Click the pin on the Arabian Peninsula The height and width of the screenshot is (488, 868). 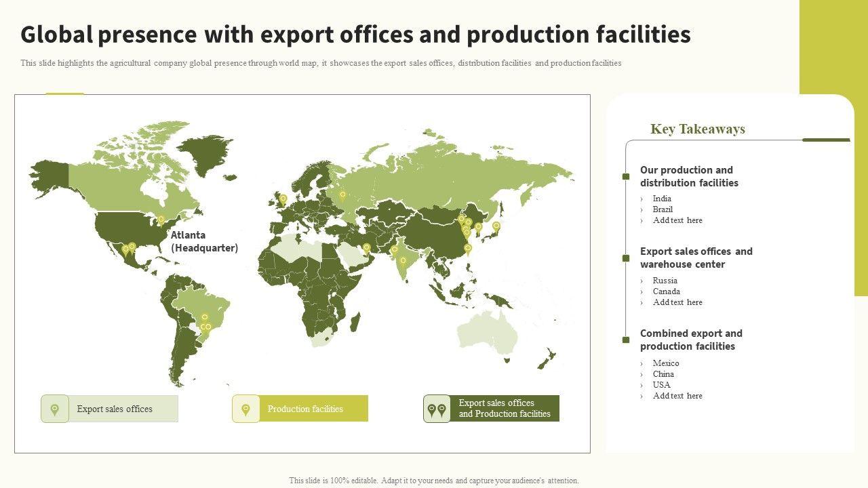[366, 247]
